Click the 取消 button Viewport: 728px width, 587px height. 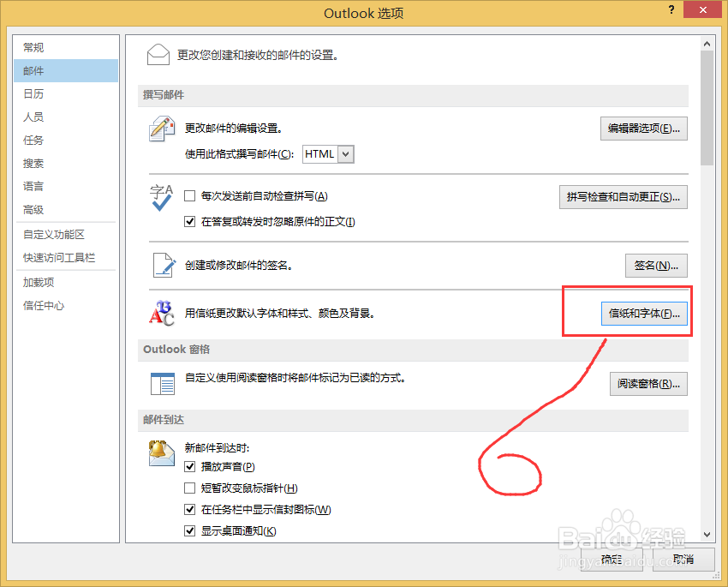click(683, 560)
